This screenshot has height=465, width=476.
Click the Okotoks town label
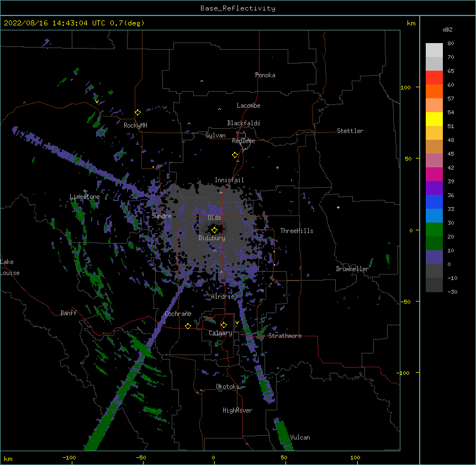coord(228,387)
